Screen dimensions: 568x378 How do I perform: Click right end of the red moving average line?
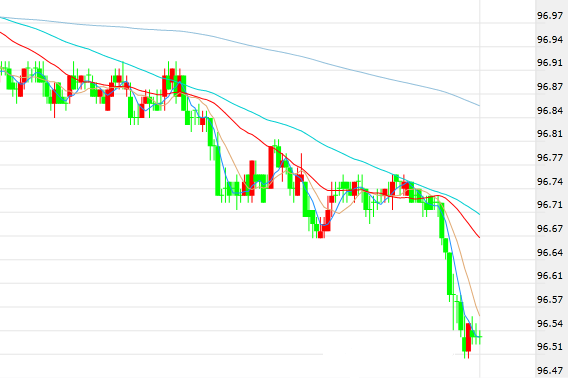click(x=479, y=237)
